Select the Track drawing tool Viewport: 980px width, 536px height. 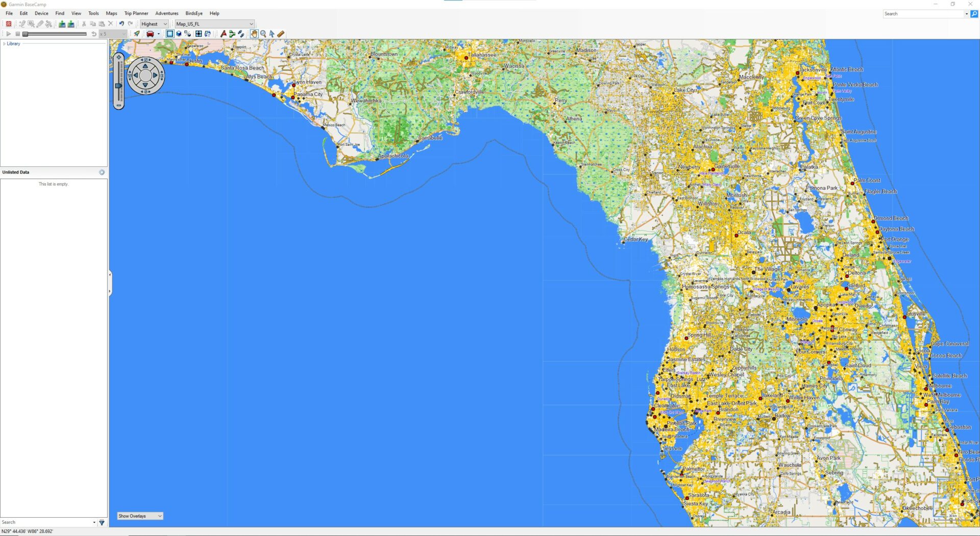pos(240,34)
